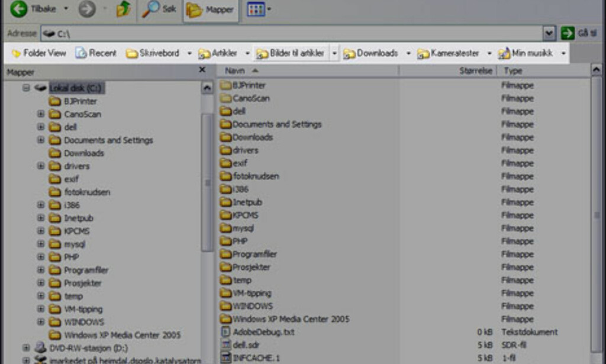The image size is (606, 364).
Task: Open the Downloads favorite in links bar
Action: pos(370,53)
